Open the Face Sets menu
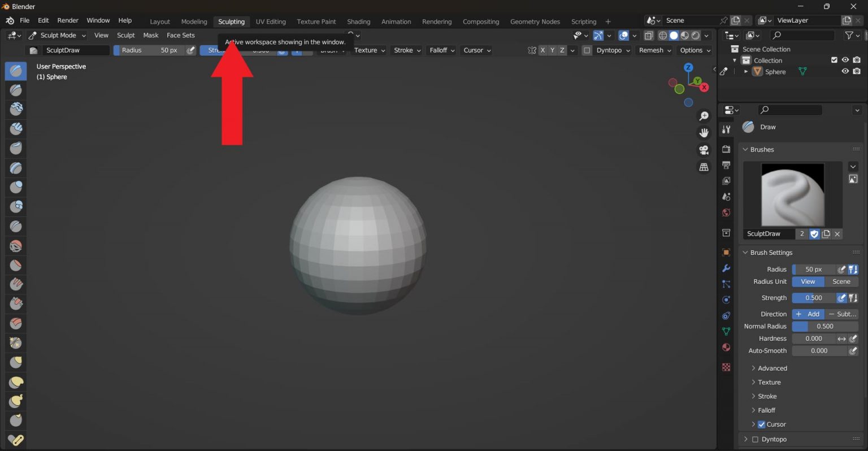 pos(180,35)
